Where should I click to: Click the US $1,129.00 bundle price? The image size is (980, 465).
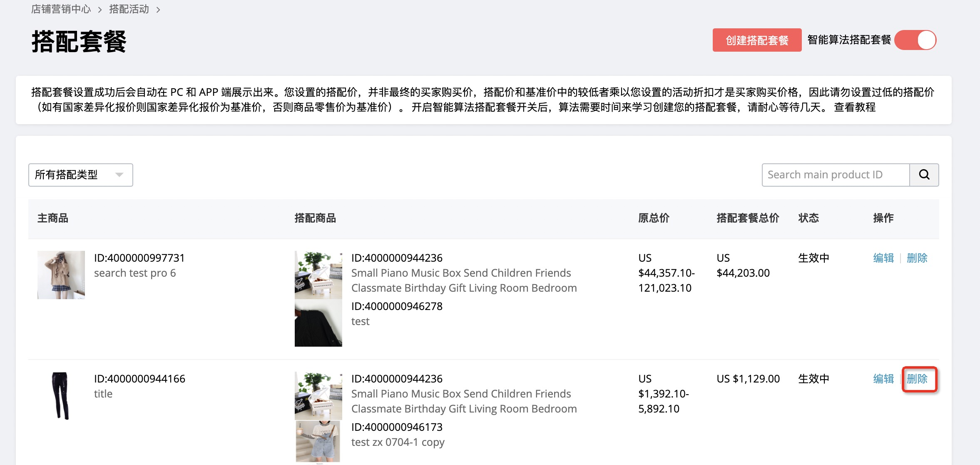tap(748, 379)
